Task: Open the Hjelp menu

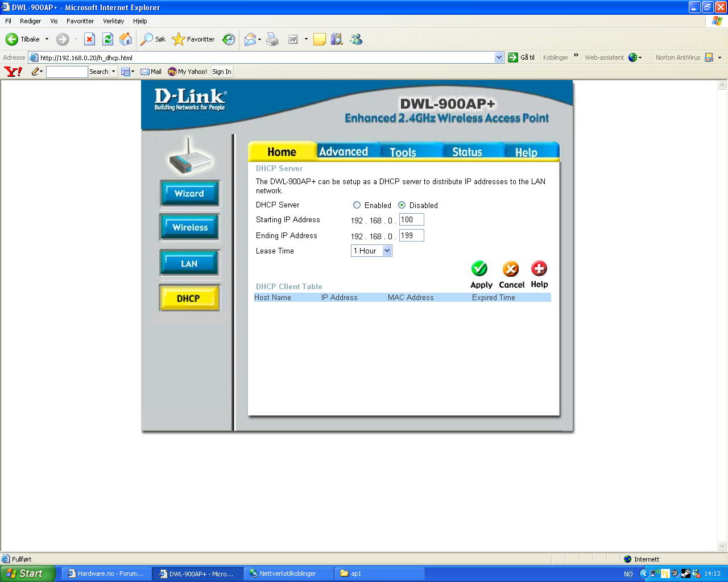Action: tap(140, 21)
